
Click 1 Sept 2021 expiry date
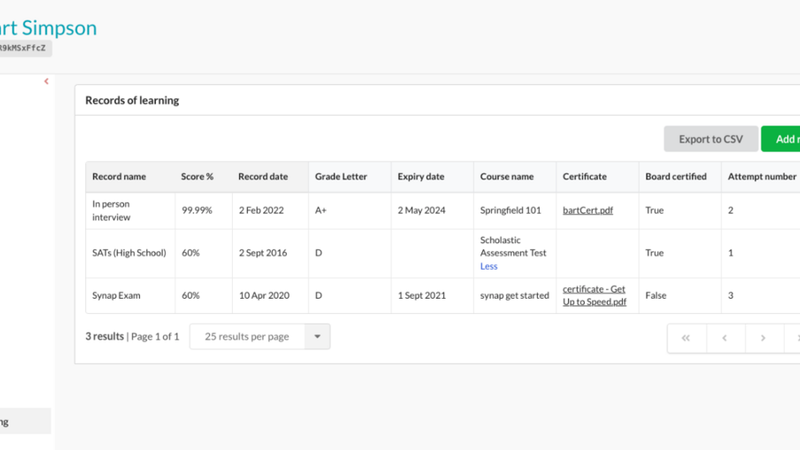(422, 295)
